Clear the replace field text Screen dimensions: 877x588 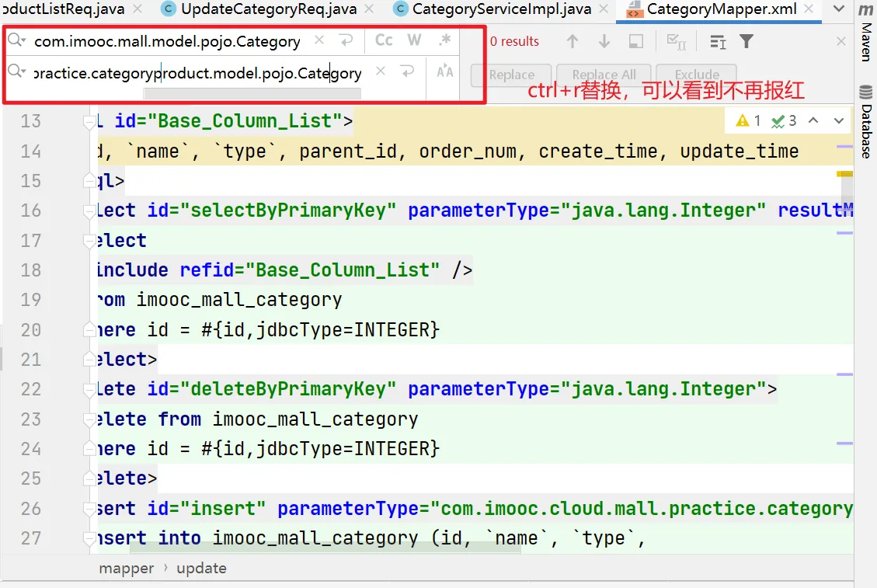pyautogui.click(x=380, y=71)
